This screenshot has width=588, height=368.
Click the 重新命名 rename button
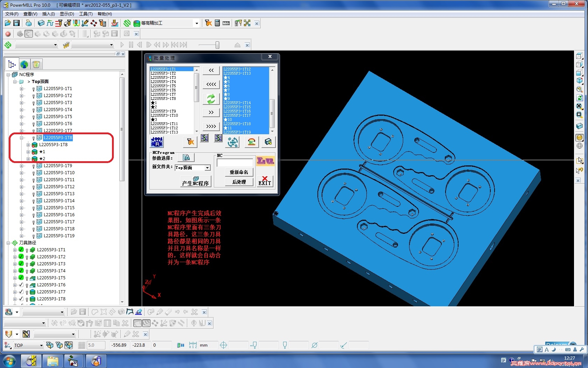tap(239, 172)
